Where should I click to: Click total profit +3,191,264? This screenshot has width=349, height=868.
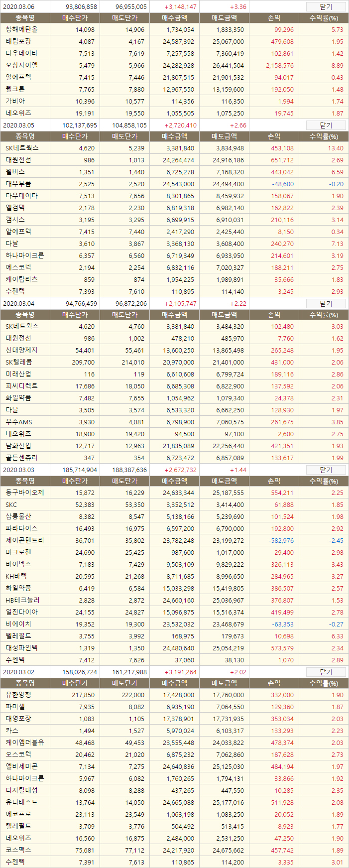pos(180,672)
